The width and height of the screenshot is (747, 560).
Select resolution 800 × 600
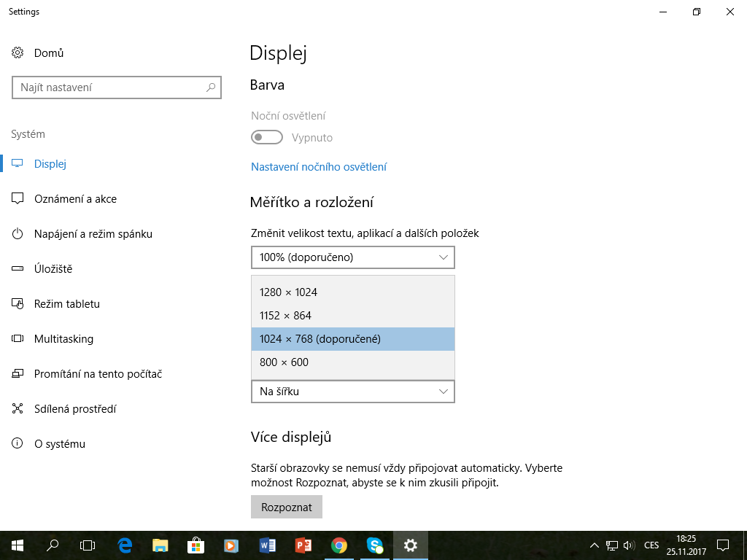[353, 362]
